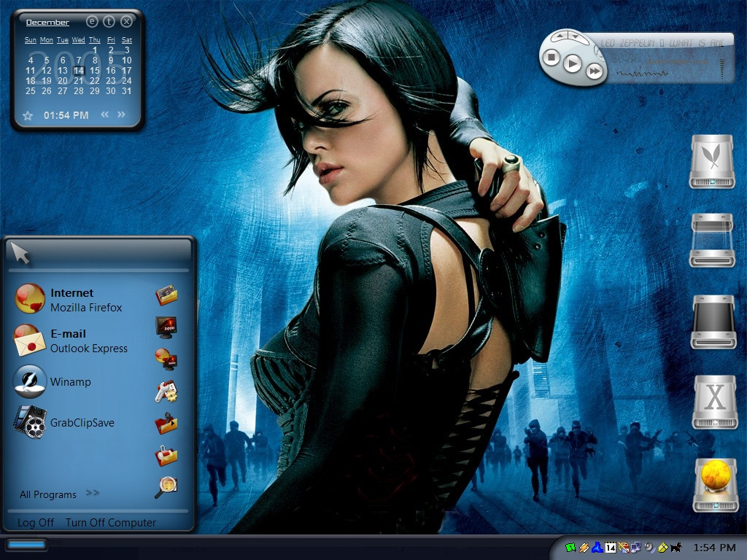Click the waveform seek display in the player
The height and width of the screenshot is (560, 747).
(x=642, y=74)
